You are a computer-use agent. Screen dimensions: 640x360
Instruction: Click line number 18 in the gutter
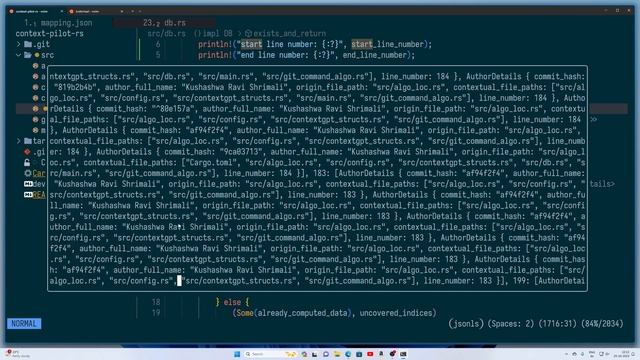pos(156,302)
